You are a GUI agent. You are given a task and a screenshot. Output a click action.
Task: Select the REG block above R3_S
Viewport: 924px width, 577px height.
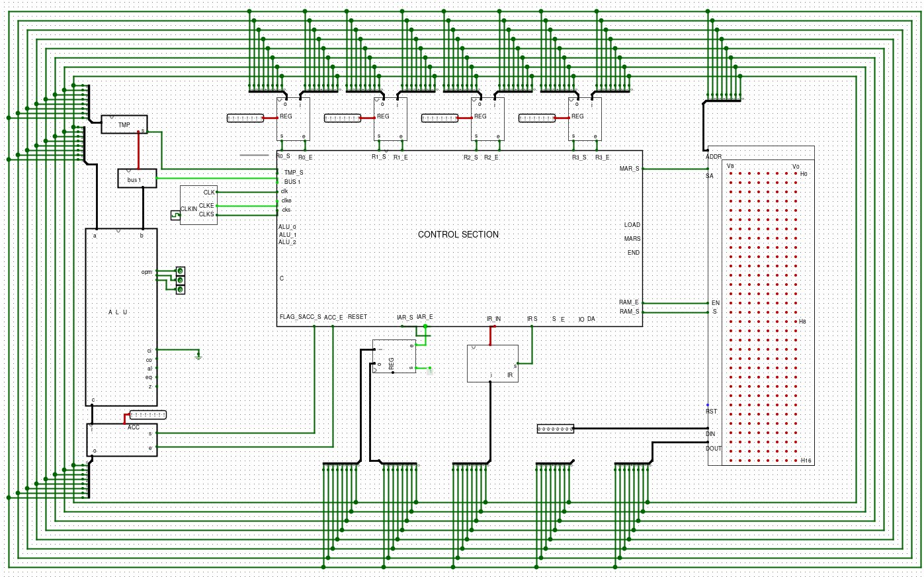[x=585, y=119]
